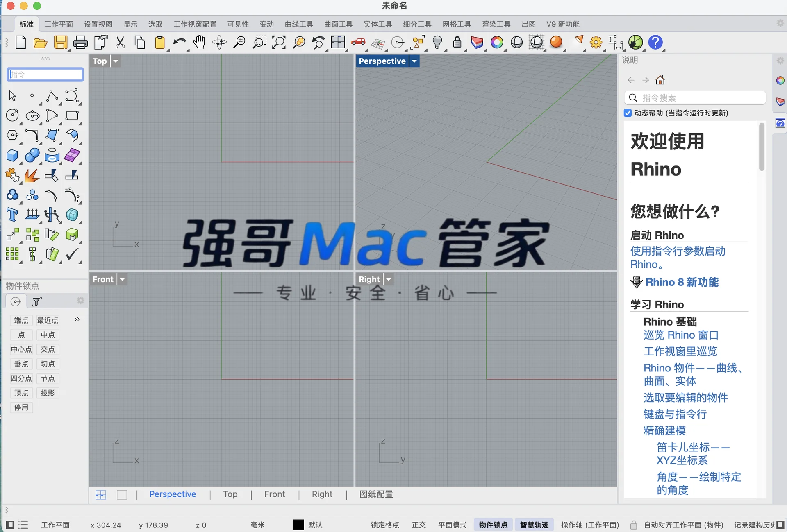787x532 pixels.
Task: Save the model with the floppy disk icon
Action: pyautogui.click(x=61, y=43)
